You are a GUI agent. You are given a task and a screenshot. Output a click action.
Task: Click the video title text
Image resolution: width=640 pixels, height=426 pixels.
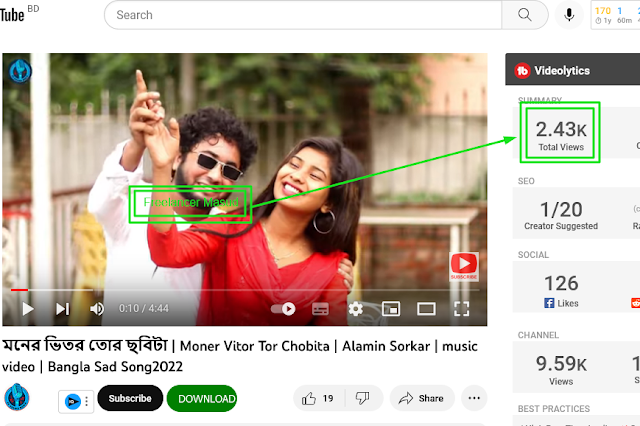click(240, 356)
